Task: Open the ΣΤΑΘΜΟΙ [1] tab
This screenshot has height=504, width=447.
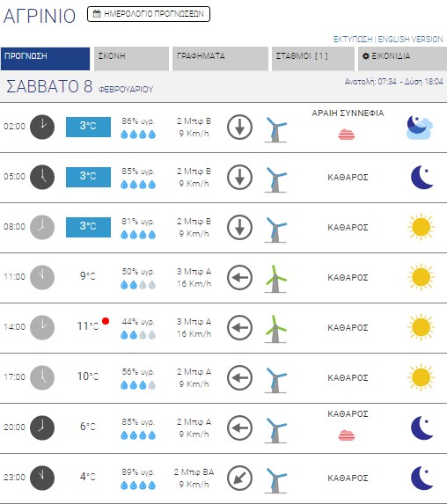Action: pyautogui.click(x=313, y=59)
